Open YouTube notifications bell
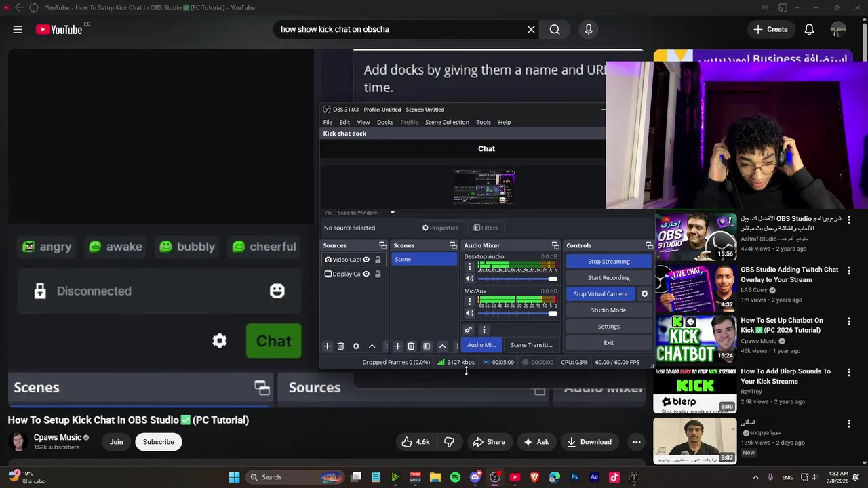This screenshot has width=868, height=488. tap(809, 29)
